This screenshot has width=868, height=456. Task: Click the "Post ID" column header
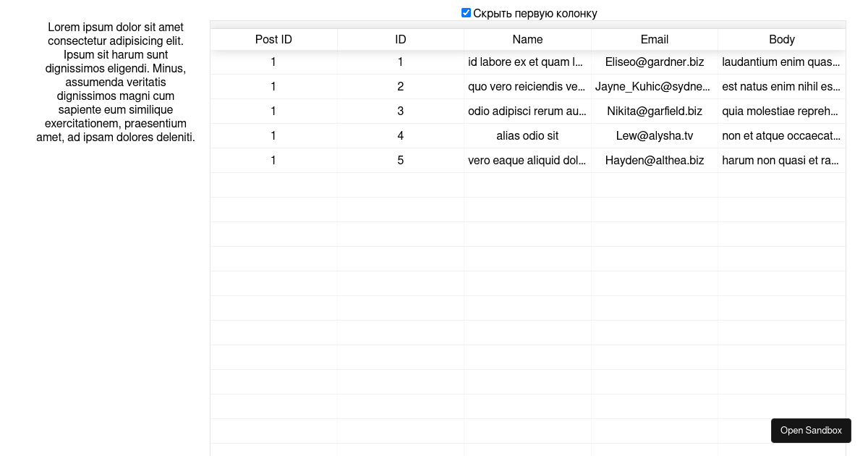[273, 40]
